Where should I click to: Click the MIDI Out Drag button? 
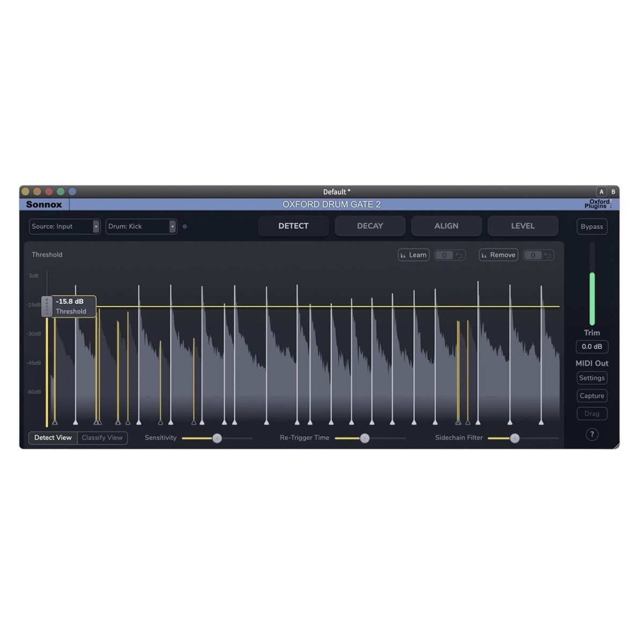(592, 414)
